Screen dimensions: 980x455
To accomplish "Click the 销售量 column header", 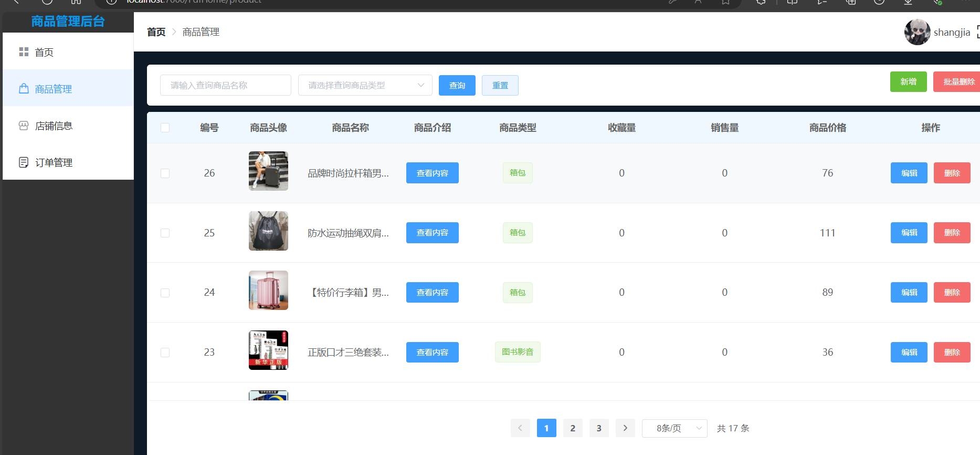I will [724, 128].
